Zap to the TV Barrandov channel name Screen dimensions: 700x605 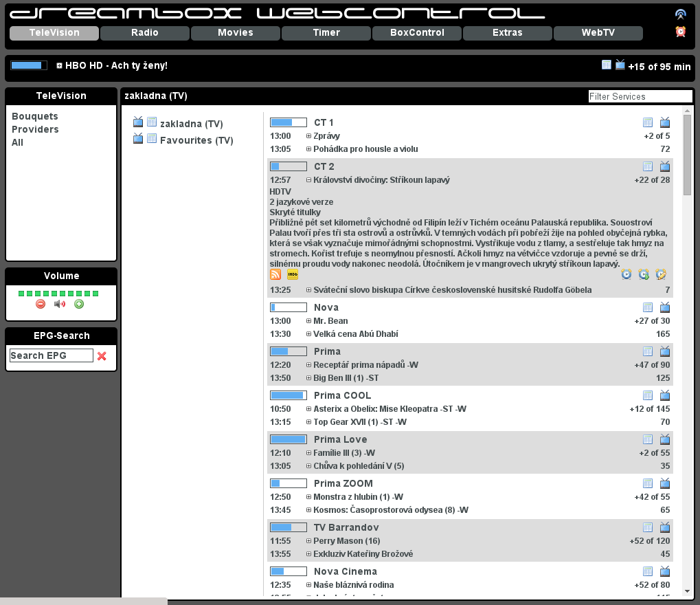tap(346, 527)
